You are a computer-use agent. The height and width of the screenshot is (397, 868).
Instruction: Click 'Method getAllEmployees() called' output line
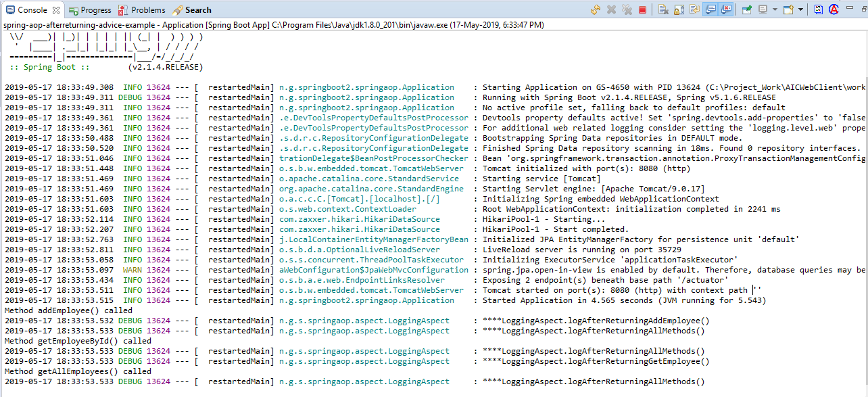[78, 371]
